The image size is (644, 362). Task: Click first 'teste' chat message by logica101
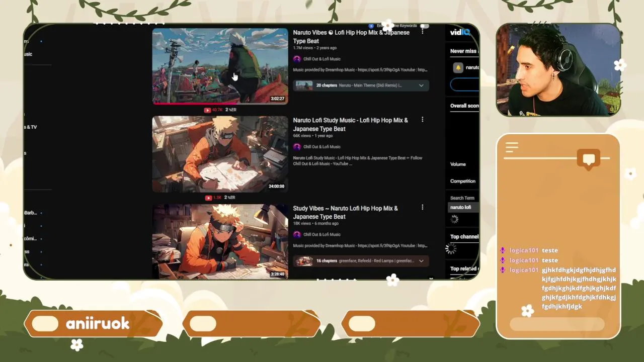tap(550, 250)
